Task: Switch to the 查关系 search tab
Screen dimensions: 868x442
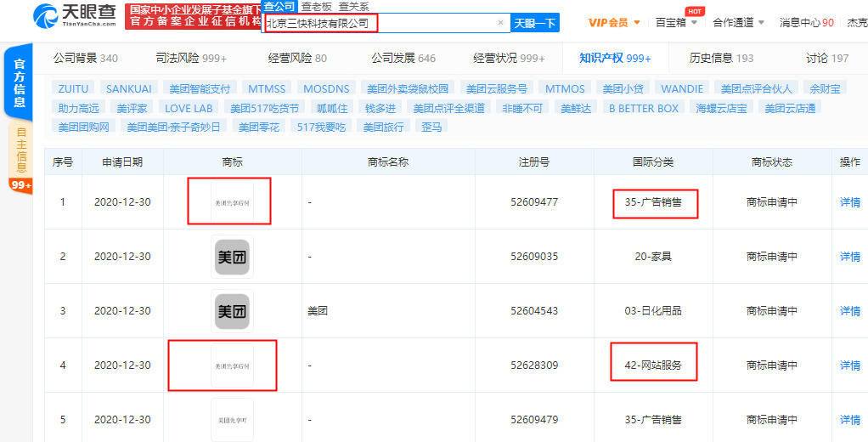Action: pos(354,7)
